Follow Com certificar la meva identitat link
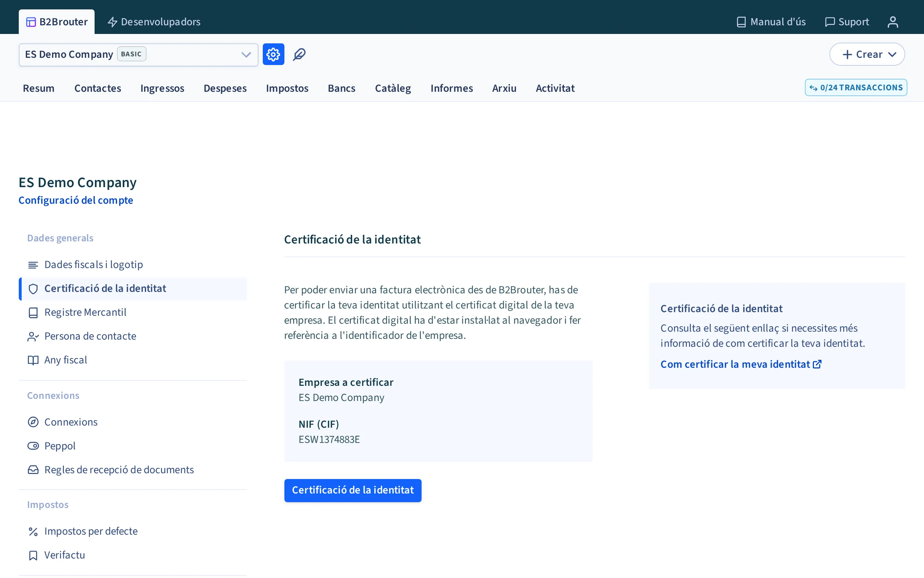Viewport: 924px width, 578px height. coord(741,364)
